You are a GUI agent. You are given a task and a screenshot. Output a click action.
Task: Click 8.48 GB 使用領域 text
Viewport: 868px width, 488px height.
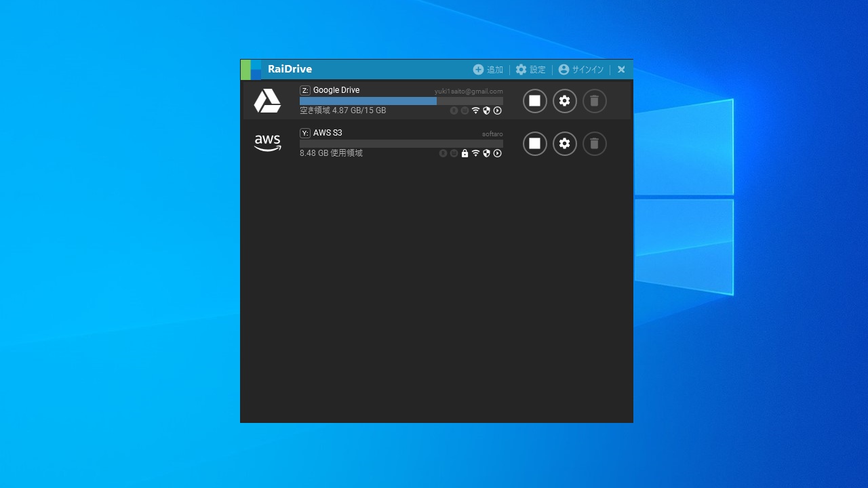331,153
